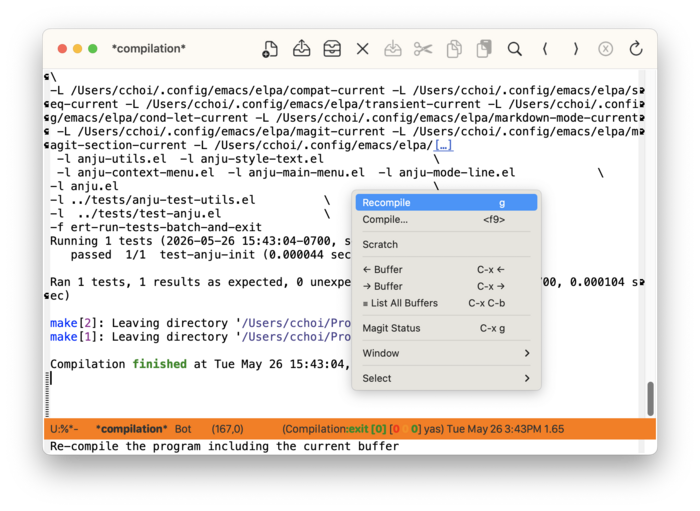Click the 'Ran 1 tests' result line
Viewport: 700px width, 511px height.
click(x=200, y=282)
